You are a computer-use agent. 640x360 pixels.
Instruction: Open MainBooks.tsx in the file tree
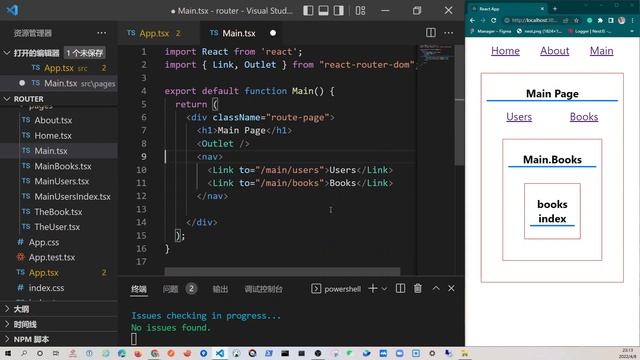(62, 166)
